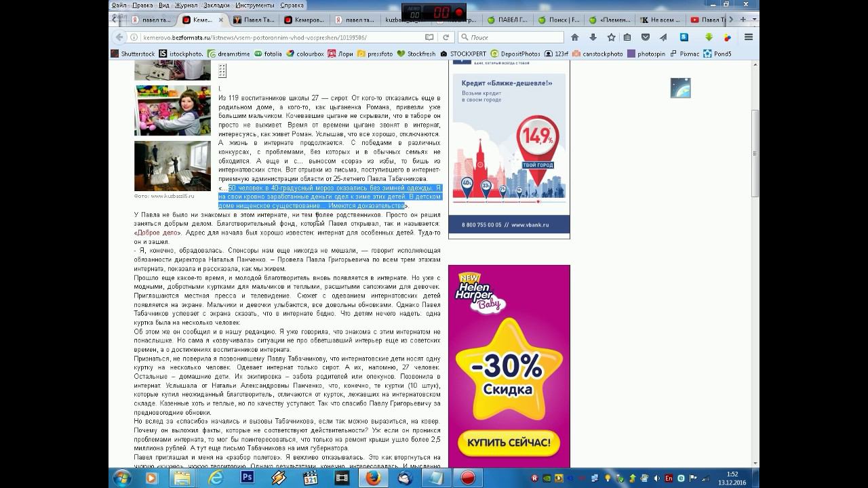Open the 123rf bookmark
The height and width of the screenshot is (488, 868).
557,54
